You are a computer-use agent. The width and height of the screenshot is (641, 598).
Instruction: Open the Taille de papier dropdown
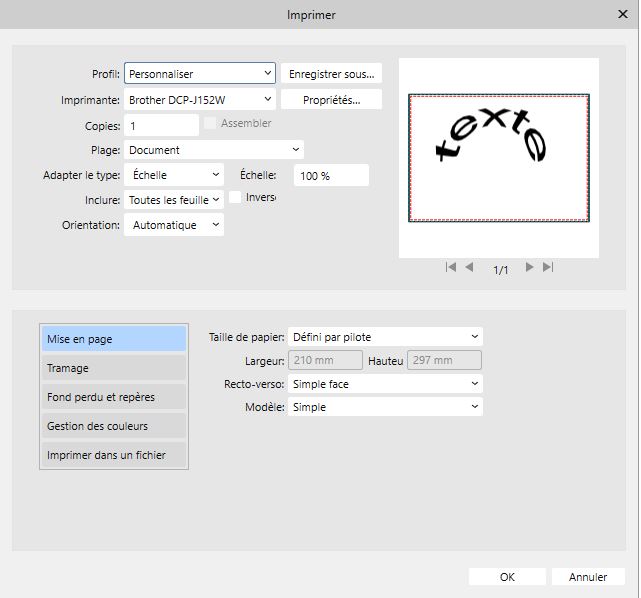pos(385,337)
